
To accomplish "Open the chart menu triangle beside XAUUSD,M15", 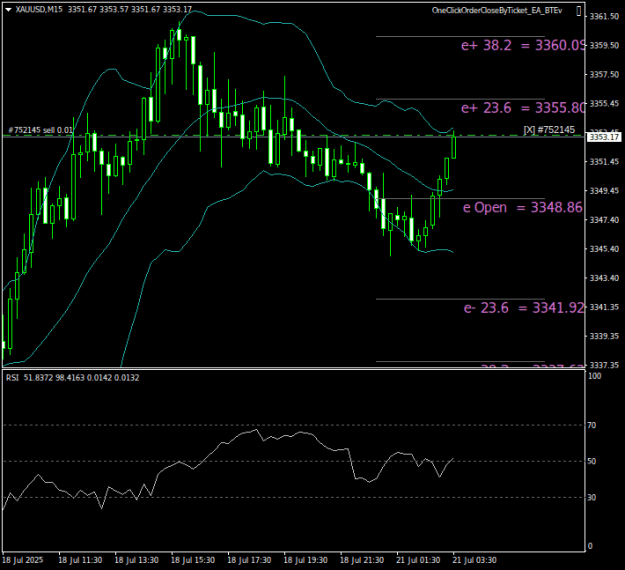I will point(8,10).
